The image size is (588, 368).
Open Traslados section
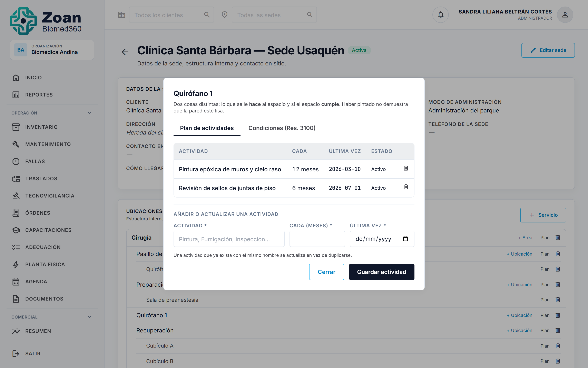(52, 179)
